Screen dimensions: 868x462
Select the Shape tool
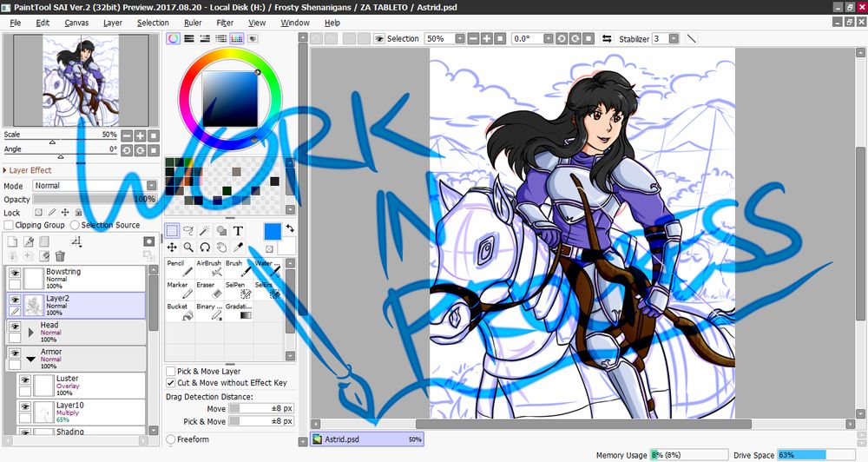(221, 230)
